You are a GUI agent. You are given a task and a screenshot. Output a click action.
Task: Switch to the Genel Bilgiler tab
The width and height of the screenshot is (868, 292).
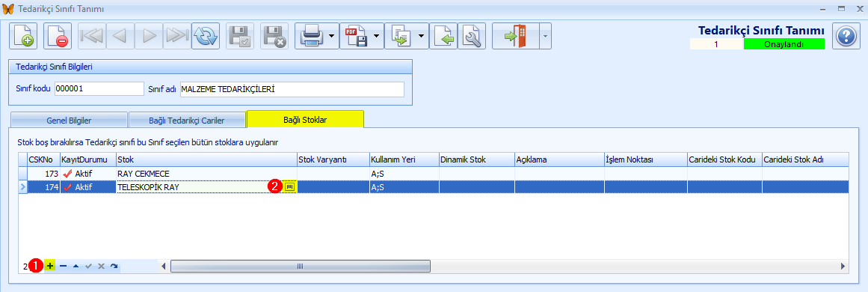pos(69,121)
